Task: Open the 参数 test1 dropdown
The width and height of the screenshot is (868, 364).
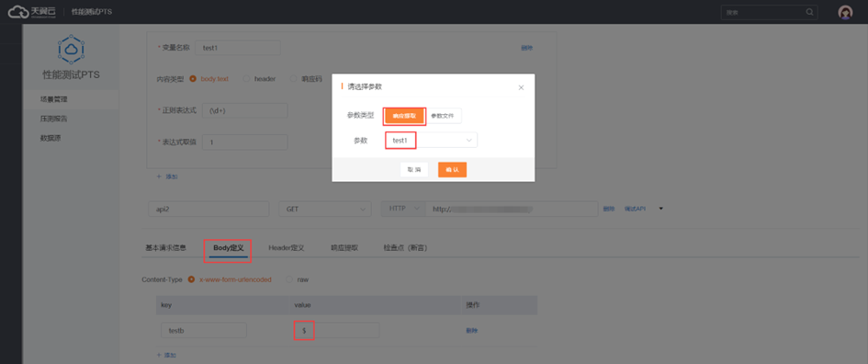Action: (x=431, y=141)
